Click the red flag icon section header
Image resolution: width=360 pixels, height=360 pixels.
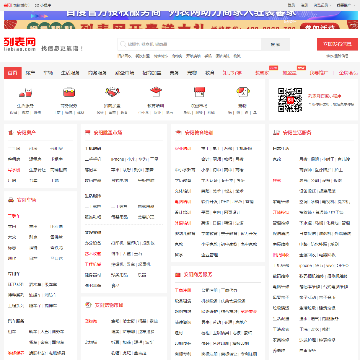tap(88, 132)
